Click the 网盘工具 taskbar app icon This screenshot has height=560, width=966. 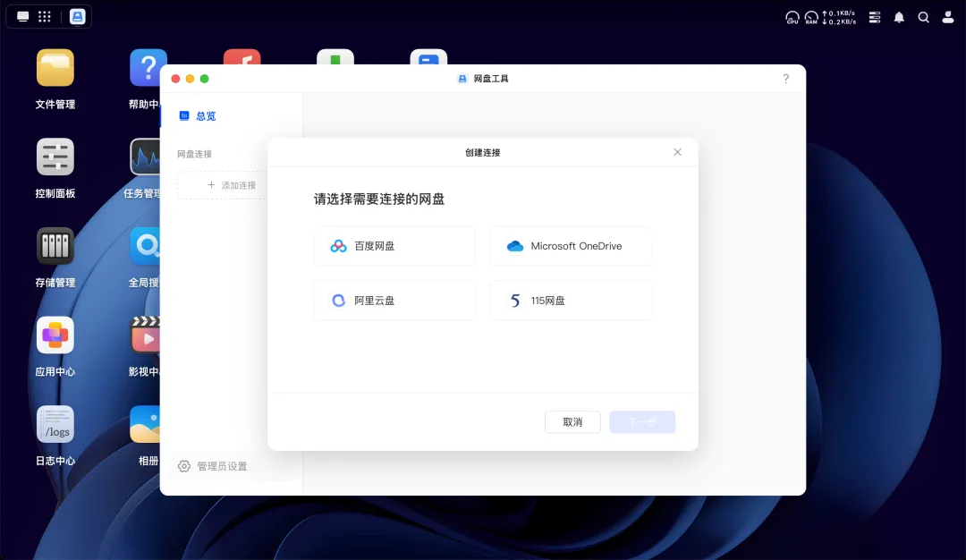[x=78, y=17]
